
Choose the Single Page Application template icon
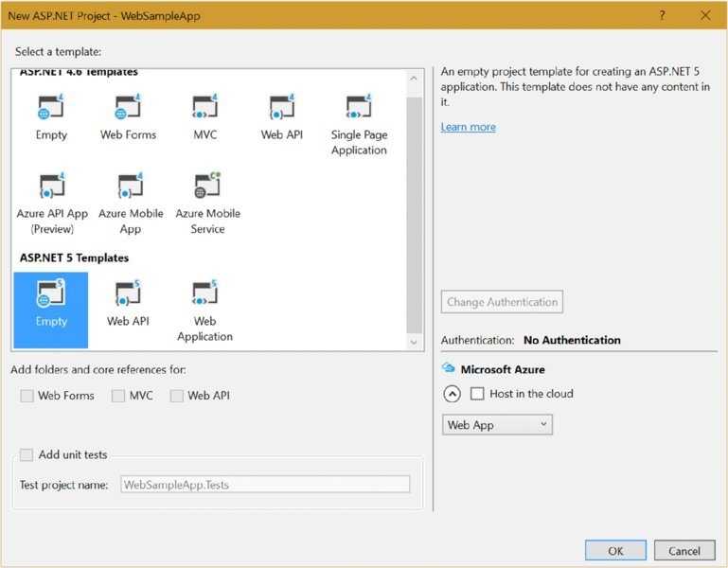pyautogui.click(x=359, y=107)
